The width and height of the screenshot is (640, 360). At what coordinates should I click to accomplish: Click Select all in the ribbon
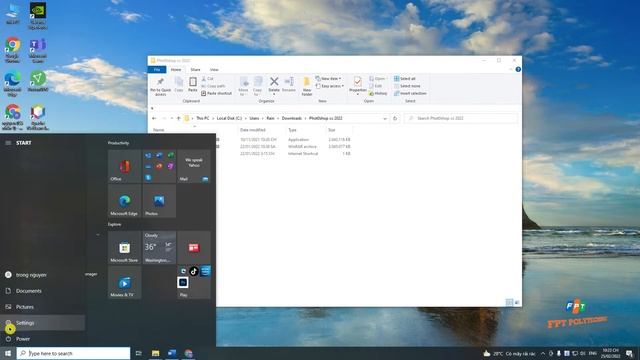tap(404, 78)
